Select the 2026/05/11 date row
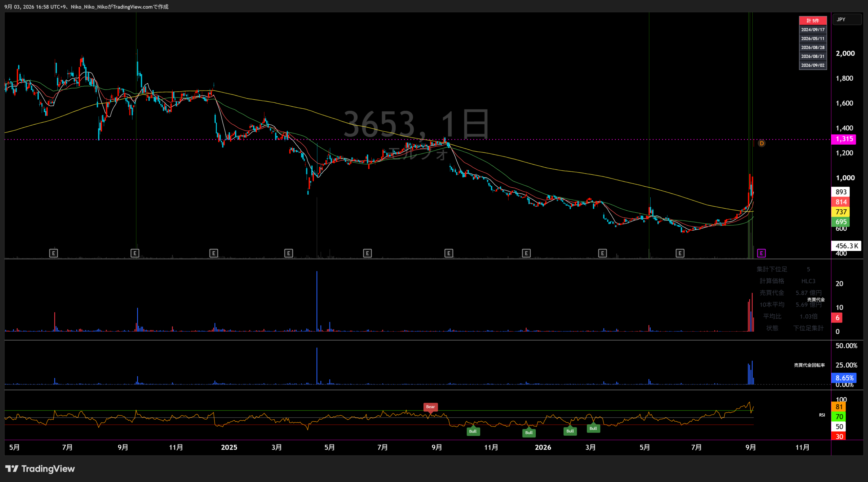 813,39
